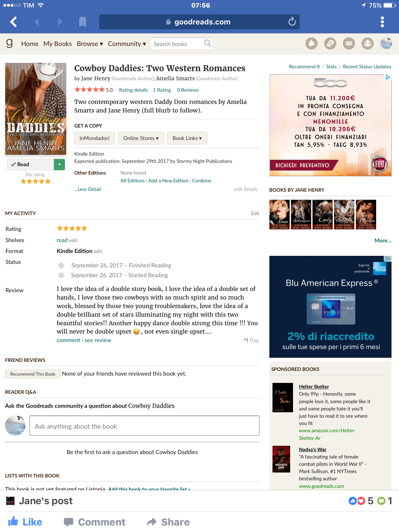The width and height of the screenshot is (399, 532).
Task: Tap the browser bookmark icon
Action: [82, 22]
